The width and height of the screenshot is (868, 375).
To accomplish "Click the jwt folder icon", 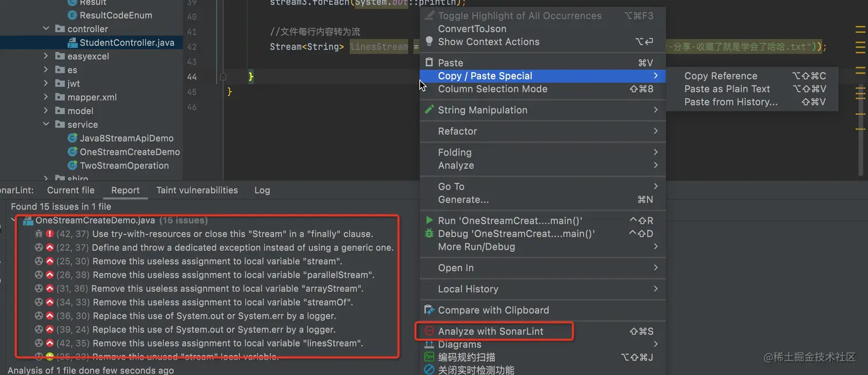I will (x=60, y=83).
